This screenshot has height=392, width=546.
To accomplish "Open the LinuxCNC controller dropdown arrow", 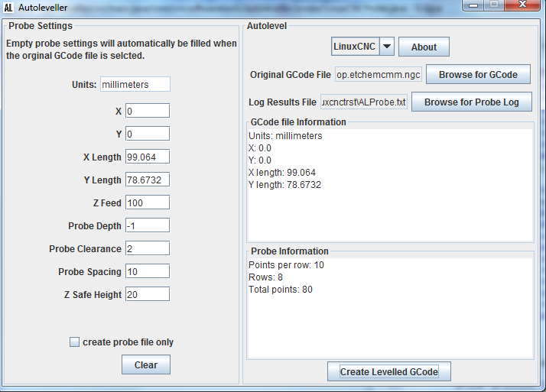I will [x=387, y=47].
